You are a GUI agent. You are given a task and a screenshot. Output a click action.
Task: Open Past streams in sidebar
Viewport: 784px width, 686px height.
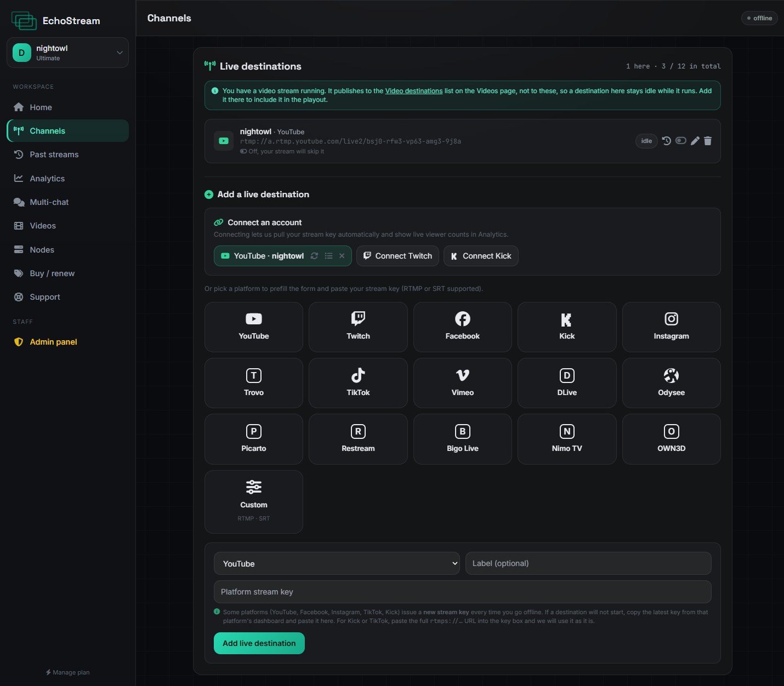(67, 155)
